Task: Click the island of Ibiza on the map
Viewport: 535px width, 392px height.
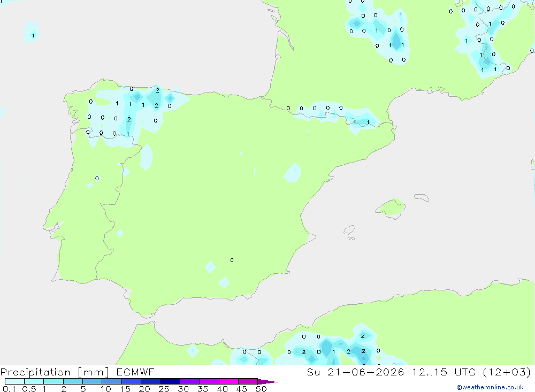Action: [x=349, y=230]
